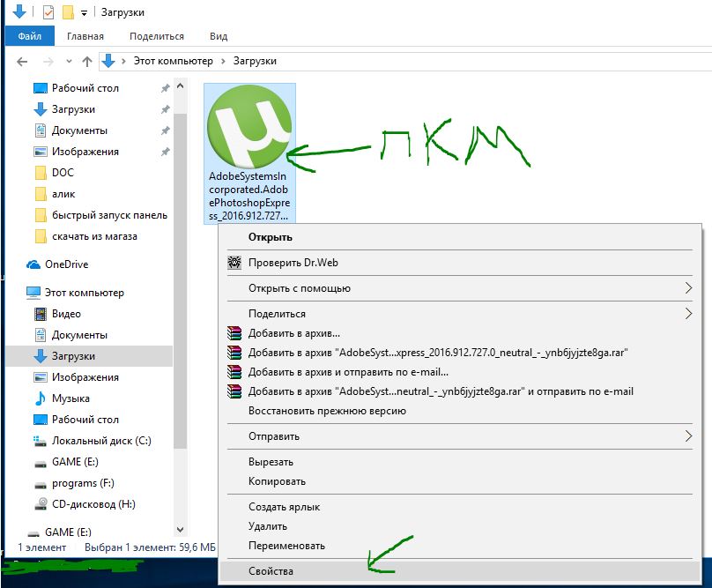Select highlighted Загрузки under Этот компьютер
The image size is (712, 588).
tap(89, 356)
